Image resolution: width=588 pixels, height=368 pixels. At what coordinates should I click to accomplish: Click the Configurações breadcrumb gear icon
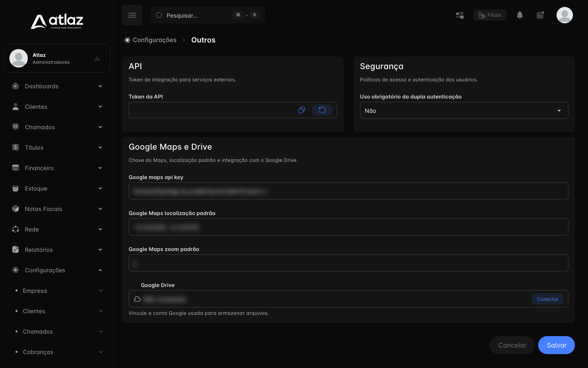point(127,40)
